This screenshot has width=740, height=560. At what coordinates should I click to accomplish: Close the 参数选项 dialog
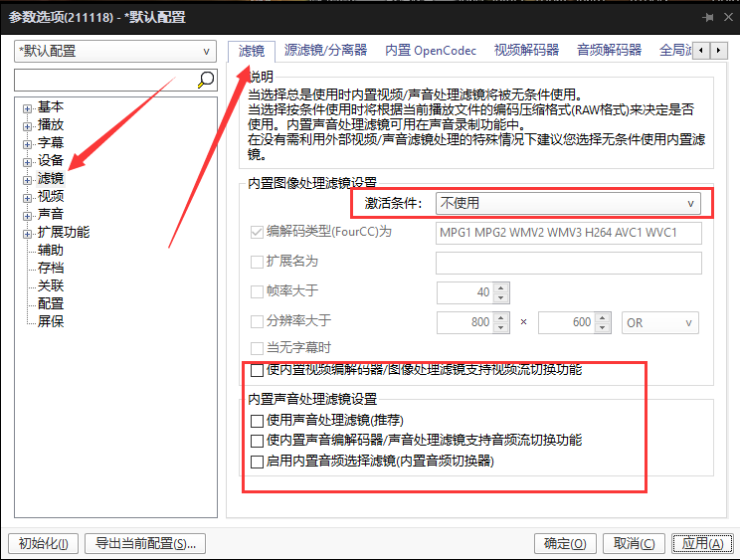[728, 17]
